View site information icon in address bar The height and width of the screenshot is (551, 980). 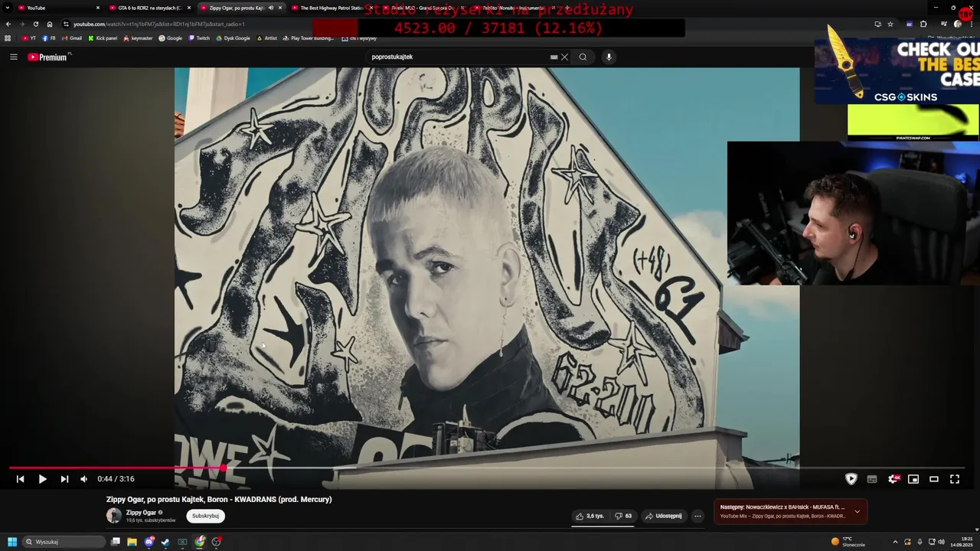coord(66,24)
